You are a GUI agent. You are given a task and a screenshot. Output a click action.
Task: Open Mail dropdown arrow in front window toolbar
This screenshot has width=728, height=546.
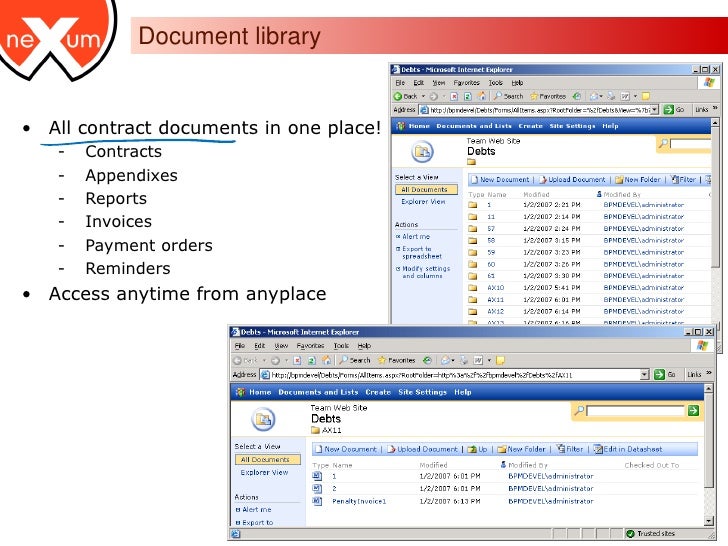(453, 361)
